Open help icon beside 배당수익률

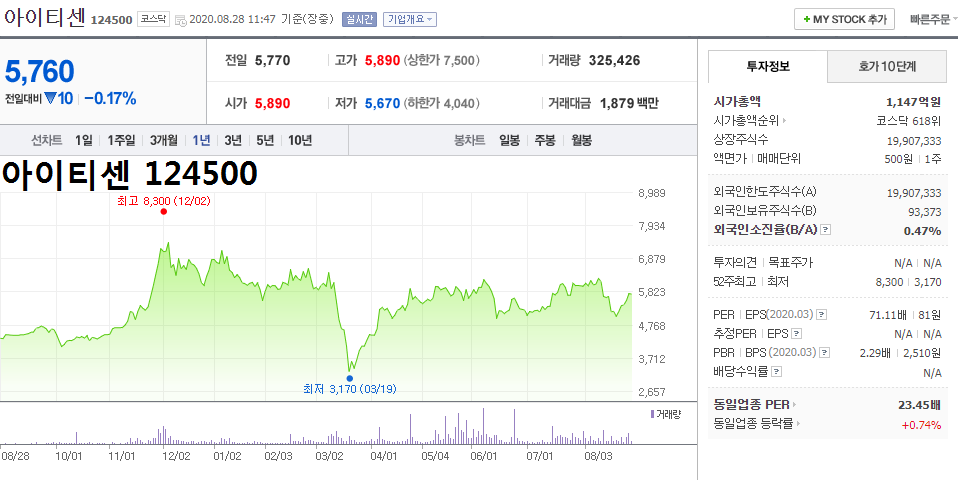coord(777,372)
